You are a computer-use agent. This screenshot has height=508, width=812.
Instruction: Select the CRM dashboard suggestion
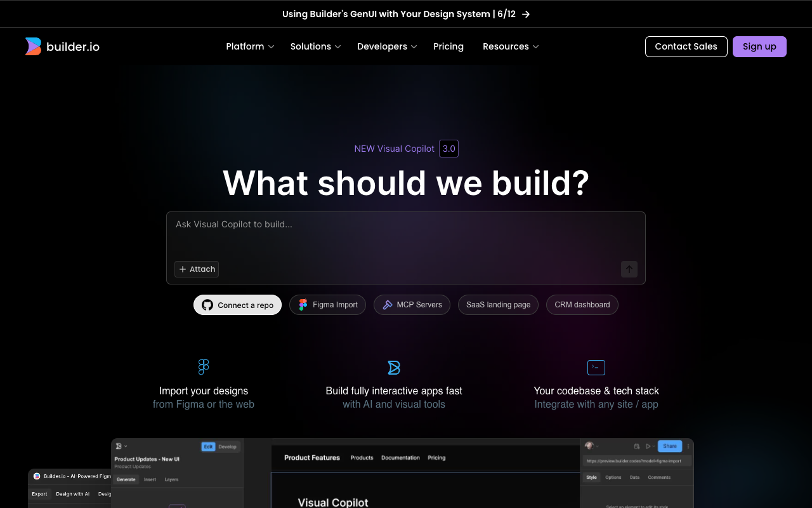tap(582, 305)
